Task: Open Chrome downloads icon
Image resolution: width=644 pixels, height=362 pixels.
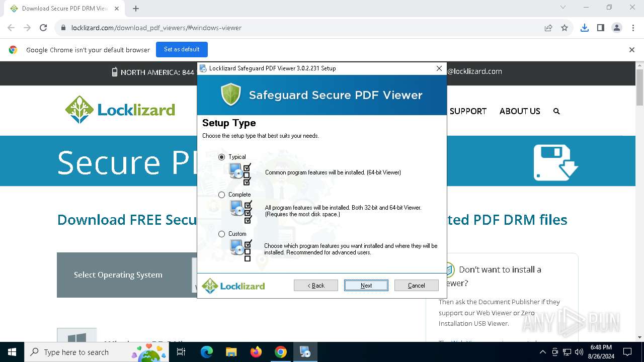Action: click(585, 28)
